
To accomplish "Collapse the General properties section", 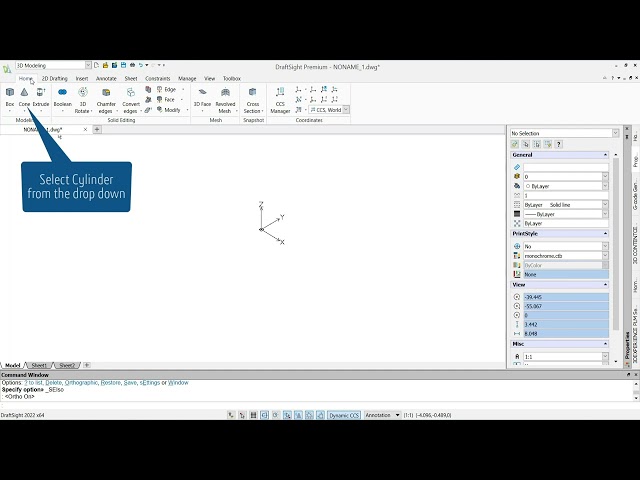I will click(x=605, y=155).
